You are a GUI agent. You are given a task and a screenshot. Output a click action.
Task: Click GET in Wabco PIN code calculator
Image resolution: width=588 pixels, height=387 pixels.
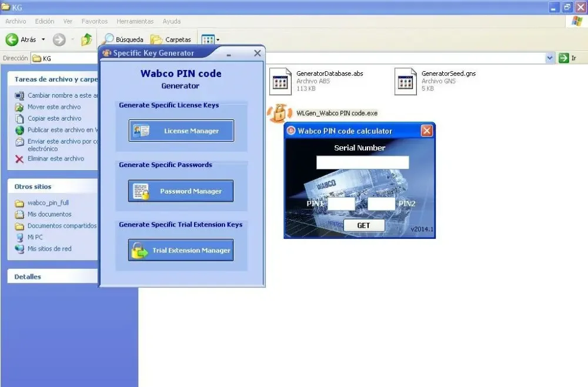364,225
